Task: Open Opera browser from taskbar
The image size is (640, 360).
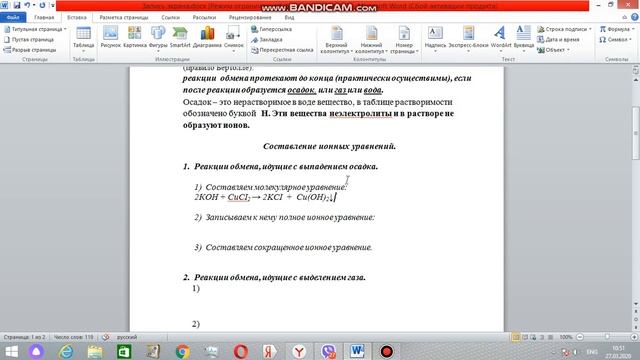Action: [241, 351]
